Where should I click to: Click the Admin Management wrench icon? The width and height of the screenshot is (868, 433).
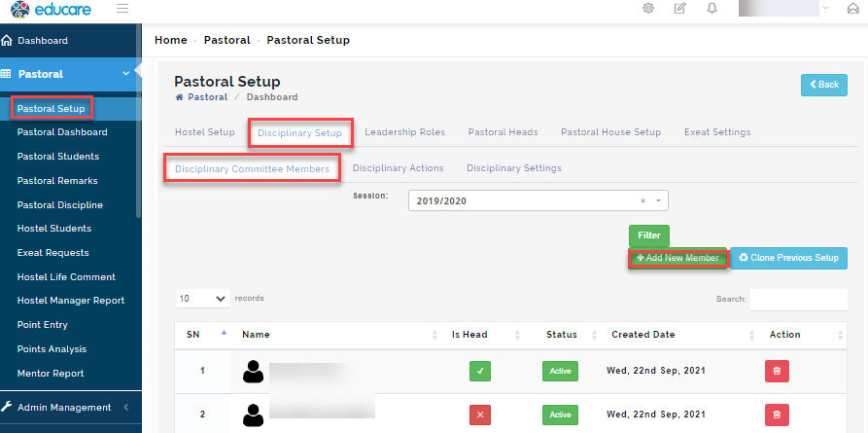pos(6,407)
